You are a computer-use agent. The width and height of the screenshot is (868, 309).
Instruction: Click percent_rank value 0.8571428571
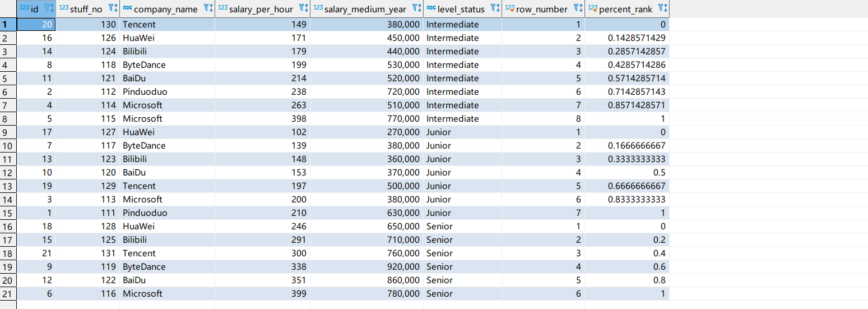(x=627, y=105)
